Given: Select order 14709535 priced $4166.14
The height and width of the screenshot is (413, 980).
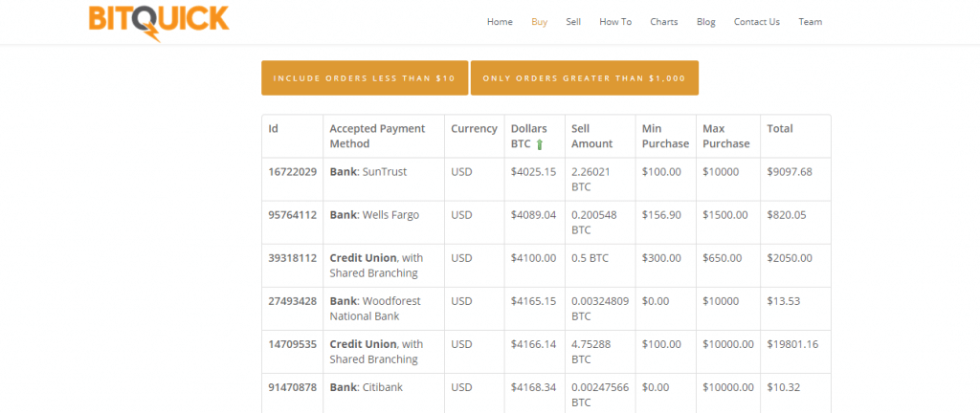Looking at the screenshot, I should coord(546,351).
